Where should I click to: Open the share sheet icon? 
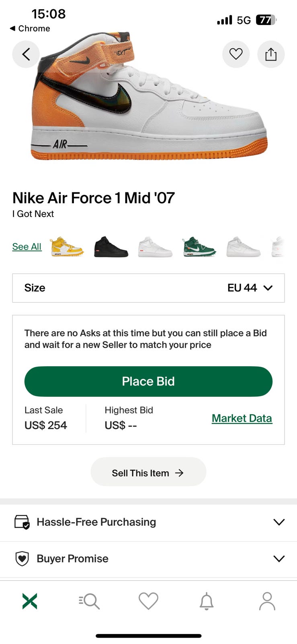(x=271, y=54)
